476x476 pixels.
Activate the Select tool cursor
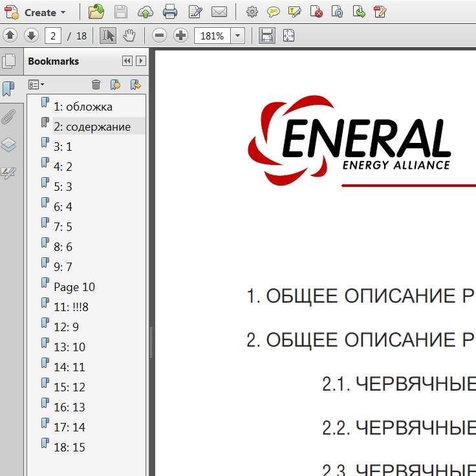tap(108, 36)
